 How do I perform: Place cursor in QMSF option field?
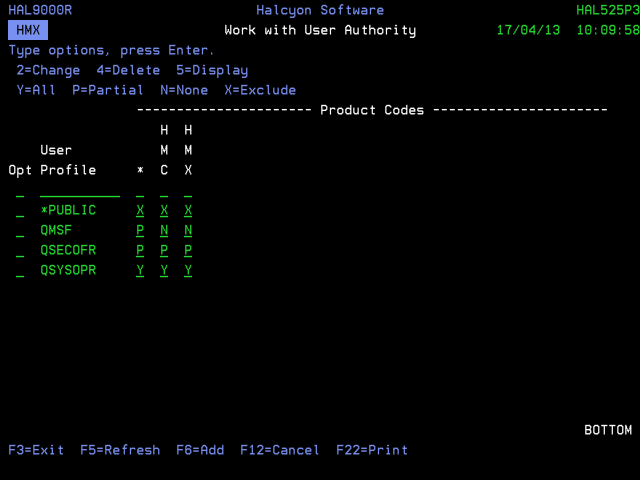20,231
